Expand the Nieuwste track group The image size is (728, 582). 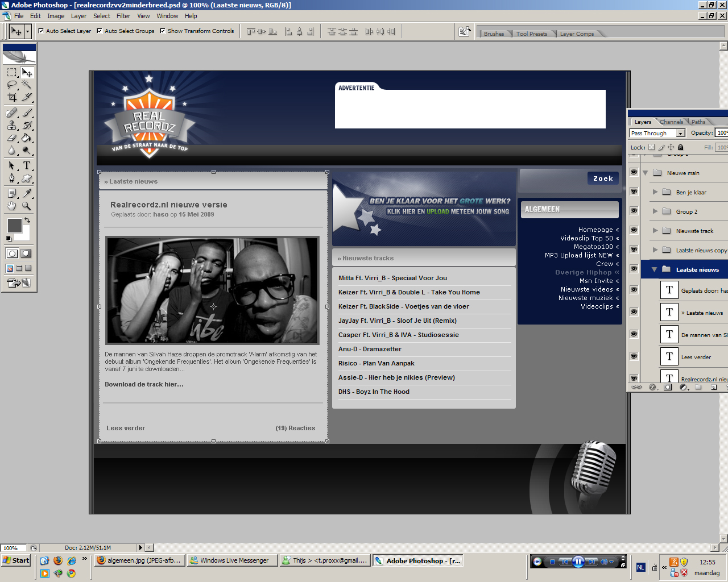tap(655, 231)
